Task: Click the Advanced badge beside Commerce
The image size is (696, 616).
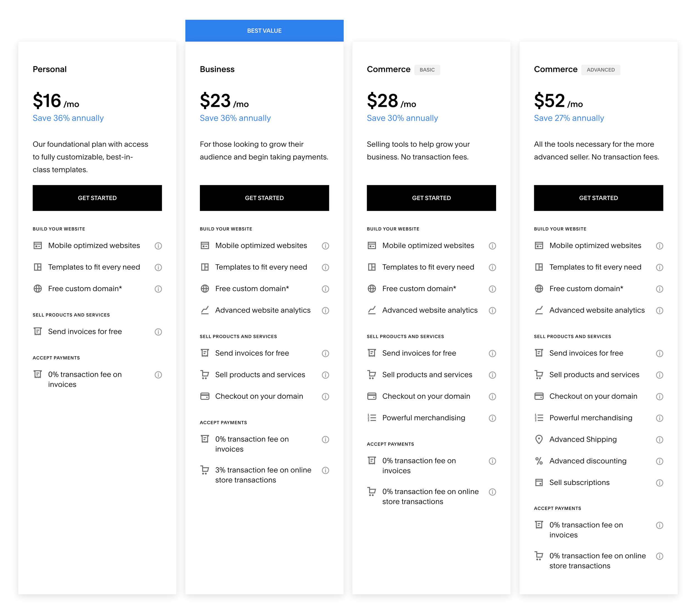Action: [600, 70]
